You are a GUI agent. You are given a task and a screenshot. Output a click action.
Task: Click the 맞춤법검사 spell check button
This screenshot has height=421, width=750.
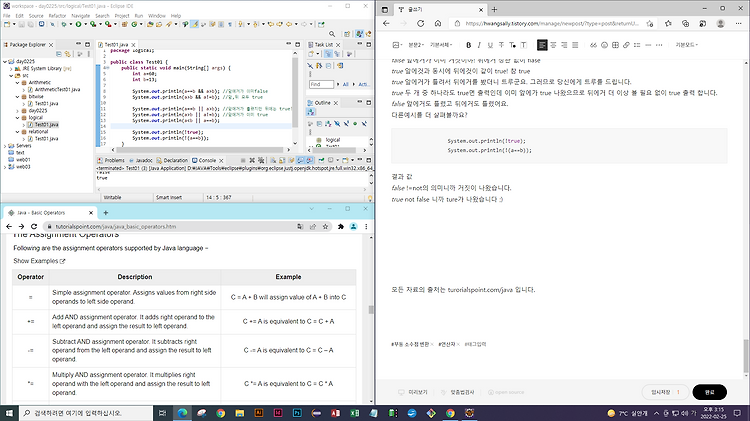458,392
